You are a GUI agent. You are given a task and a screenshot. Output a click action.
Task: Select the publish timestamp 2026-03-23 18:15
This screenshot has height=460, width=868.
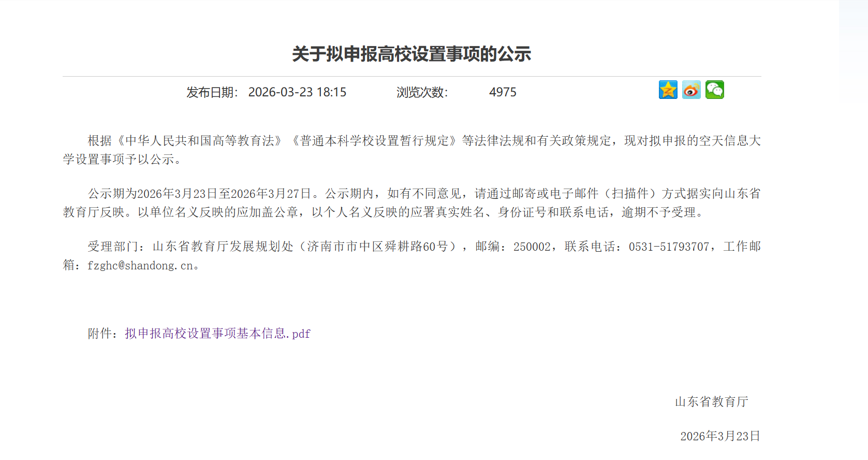point(297,92)
